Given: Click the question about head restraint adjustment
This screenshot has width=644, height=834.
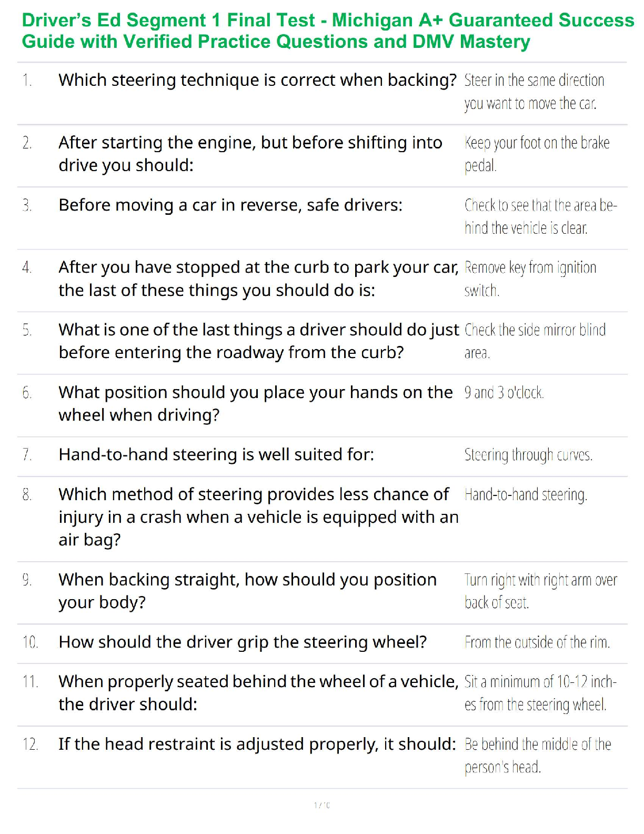Looking at the screenshot, I should click(257, 744).
